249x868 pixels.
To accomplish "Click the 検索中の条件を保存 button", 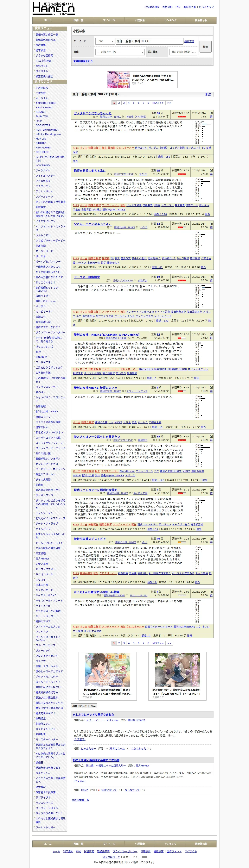I will tap(84, 706).
